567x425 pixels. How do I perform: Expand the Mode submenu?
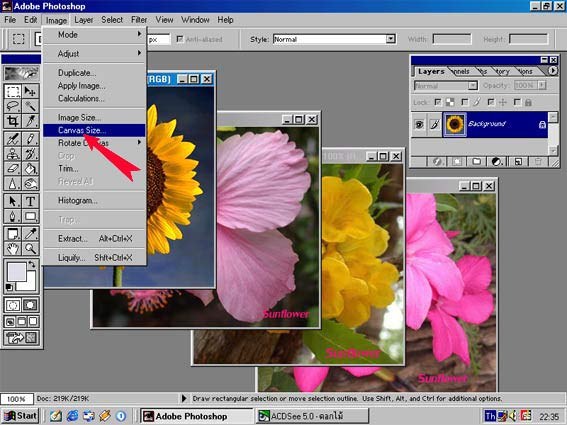(94, 35)
